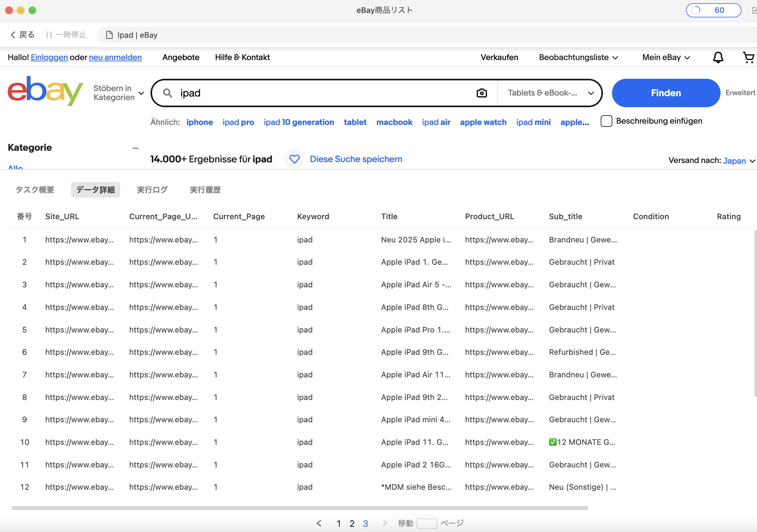Screen dimensions: 757x532
Task: Click Verkaufen link
Action: click(499, 57)
